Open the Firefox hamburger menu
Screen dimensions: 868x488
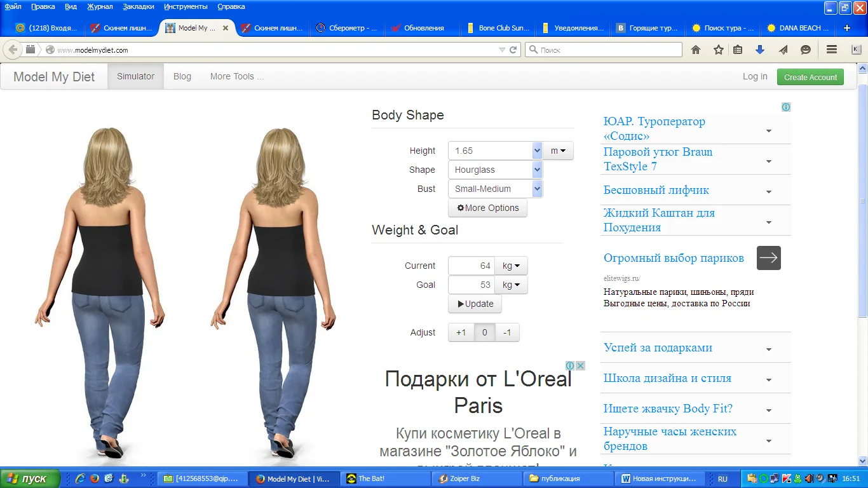coord(831,50)
